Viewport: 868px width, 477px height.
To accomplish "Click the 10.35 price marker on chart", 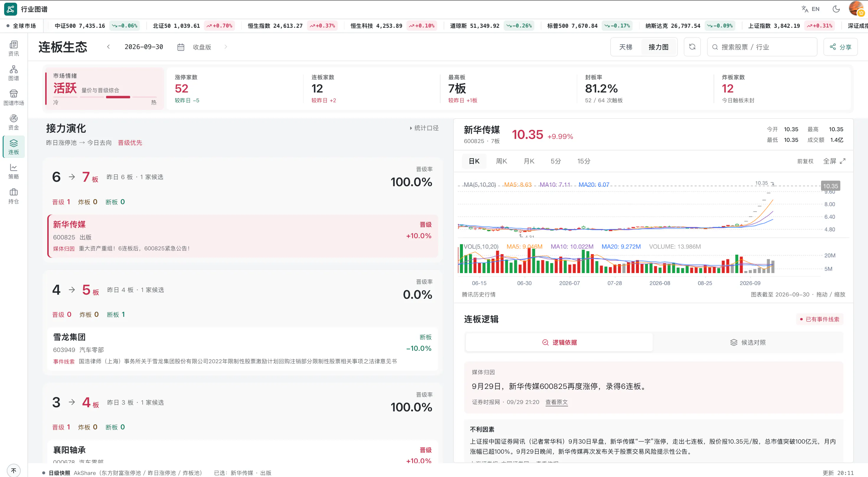I will [x=830, y=186].
